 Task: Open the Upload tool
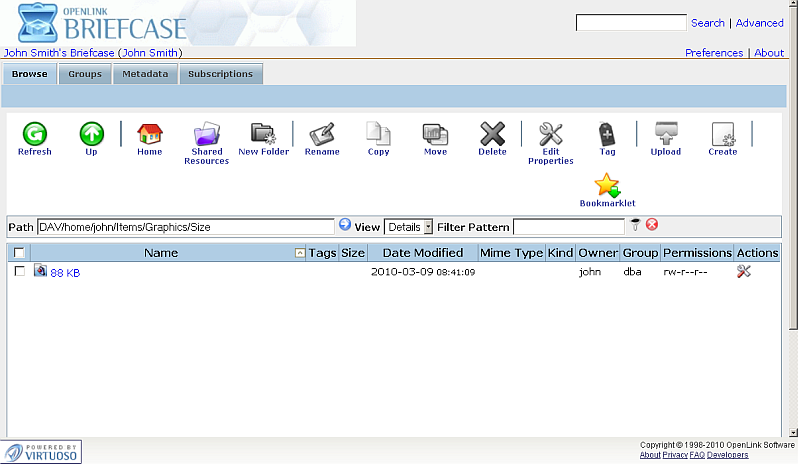[665, 134]
